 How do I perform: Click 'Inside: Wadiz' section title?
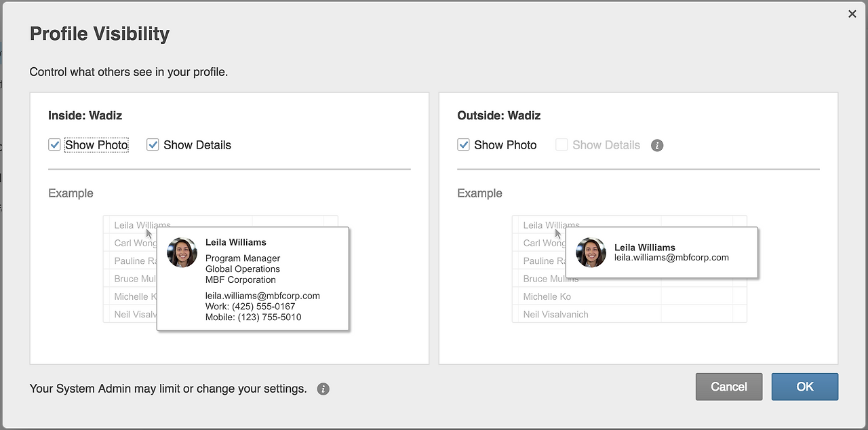[85, 115]
